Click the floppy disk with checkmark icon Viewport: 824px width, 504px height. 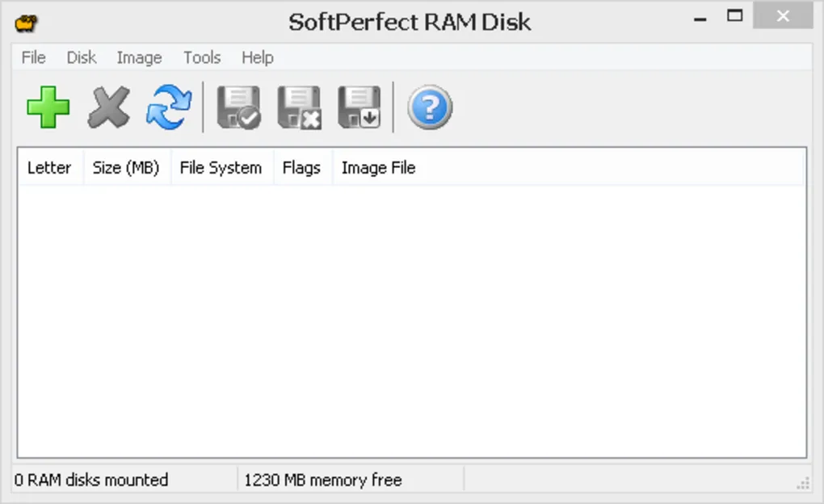click(x=238, y=107)
